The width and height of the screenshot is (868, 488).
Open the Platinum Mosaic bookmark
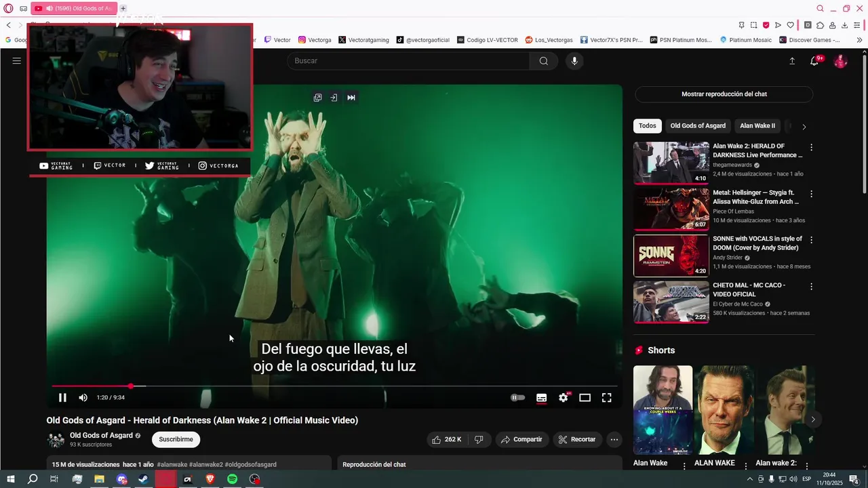745,40
